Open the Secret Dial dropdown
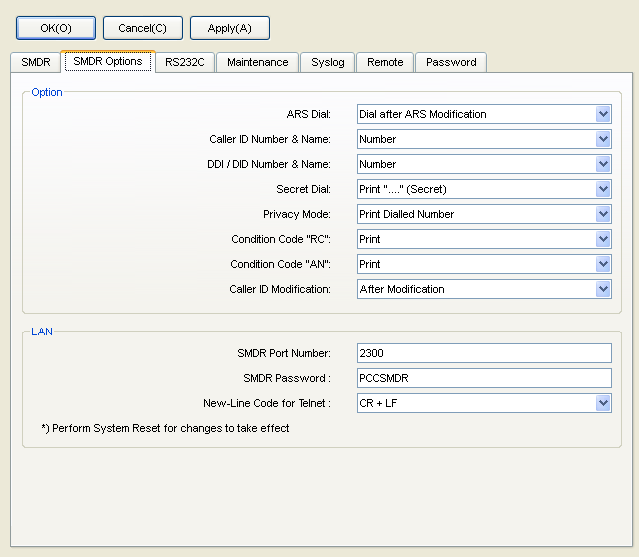This screenshot has height=557, width=639. pyautogui.click(x=602, y=189)
